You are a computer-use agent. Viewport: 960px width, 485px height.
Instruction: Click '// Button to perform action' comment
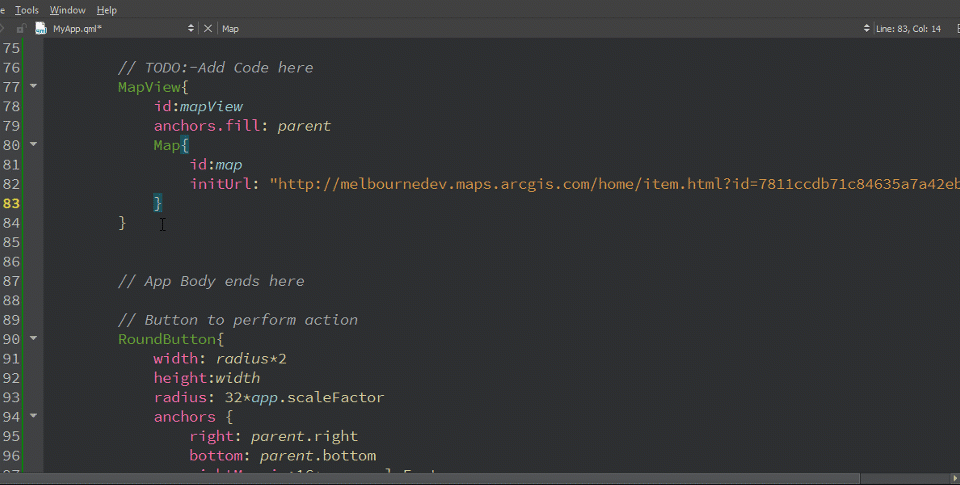[238, 320]
